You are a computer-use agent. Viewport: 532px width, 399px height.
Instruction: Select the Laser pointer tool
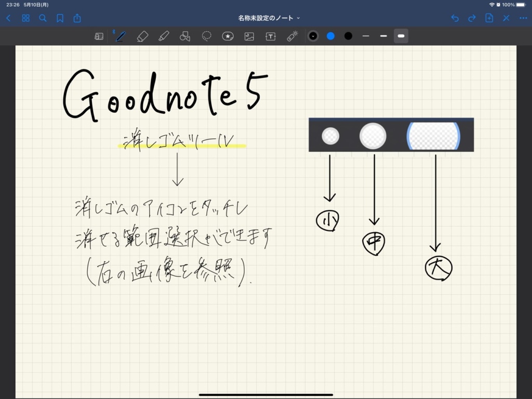pyautogui.click(x=292, y=36)
